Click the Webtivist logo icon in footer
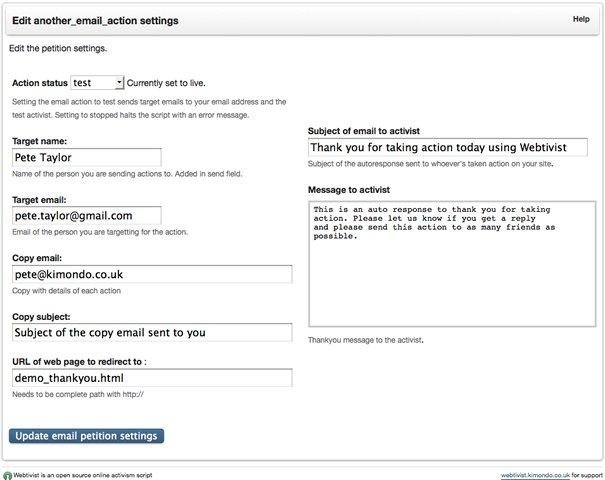 [x=7, y=474]
